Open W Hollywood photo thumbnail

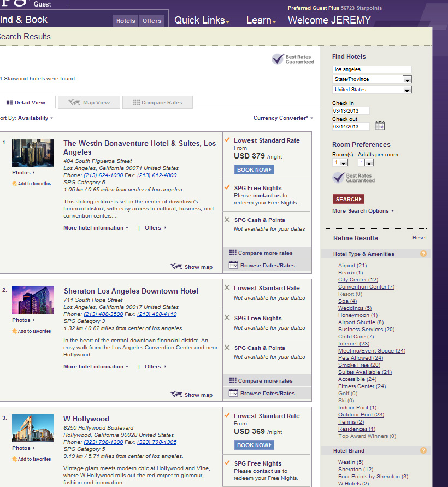tap(33, 428)
